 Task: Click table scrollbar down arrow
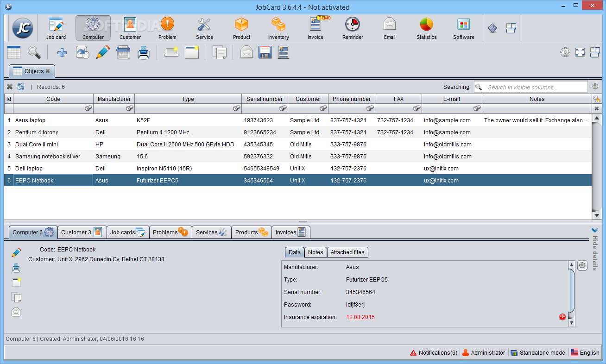tap(597, 215)
